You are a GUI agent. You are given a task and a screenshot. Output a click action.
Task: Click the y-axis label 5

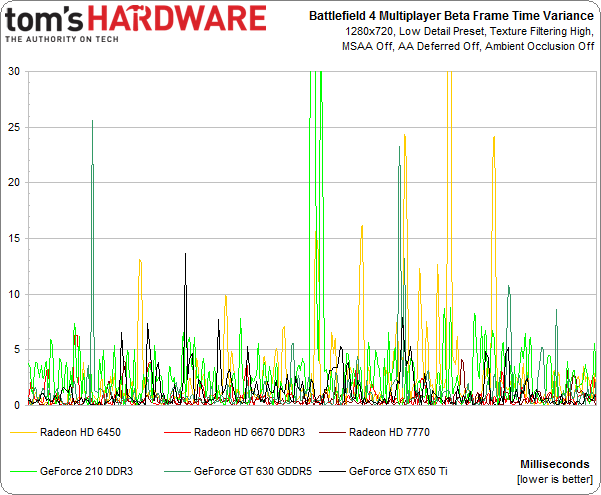point(17,350)
